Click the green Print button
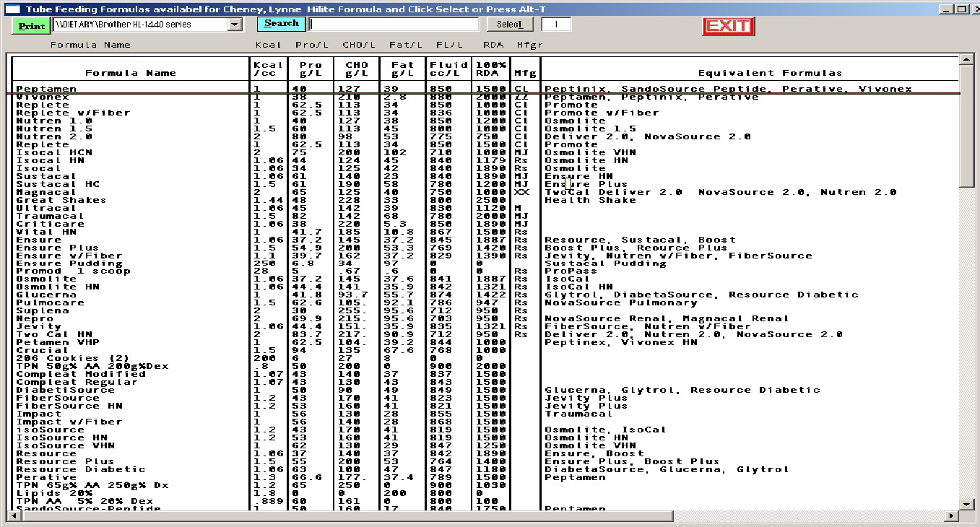 pyautogui.click(x=31, y=25)
